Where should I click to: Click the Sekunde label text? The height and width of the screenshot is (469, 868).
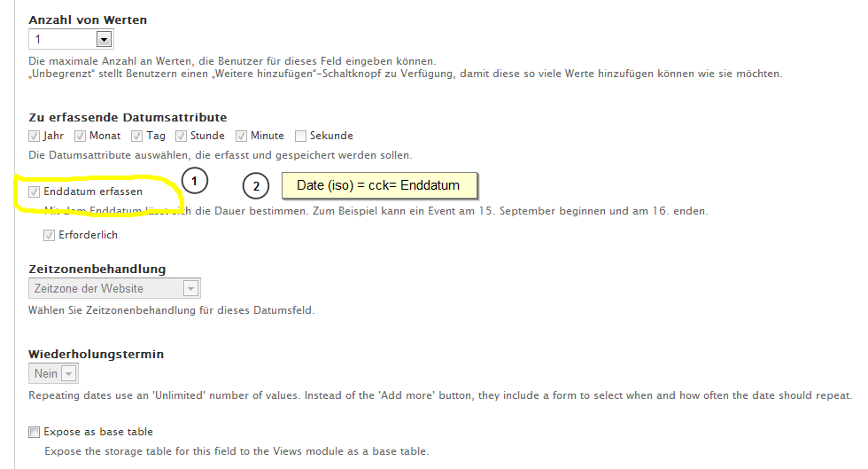pos(331,136)
